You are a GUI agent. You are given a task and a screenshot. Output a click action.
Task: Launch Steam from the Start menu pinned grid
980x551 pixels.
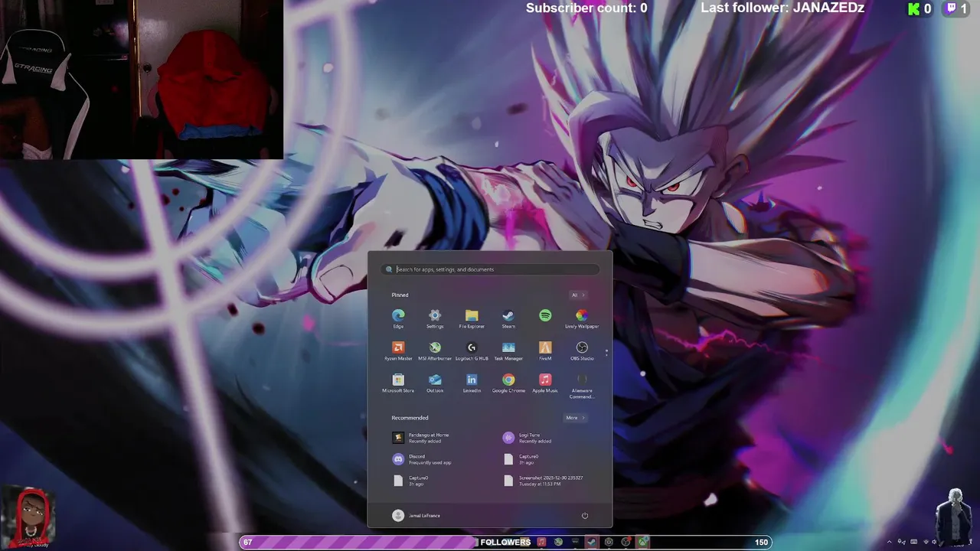point(508,319)
